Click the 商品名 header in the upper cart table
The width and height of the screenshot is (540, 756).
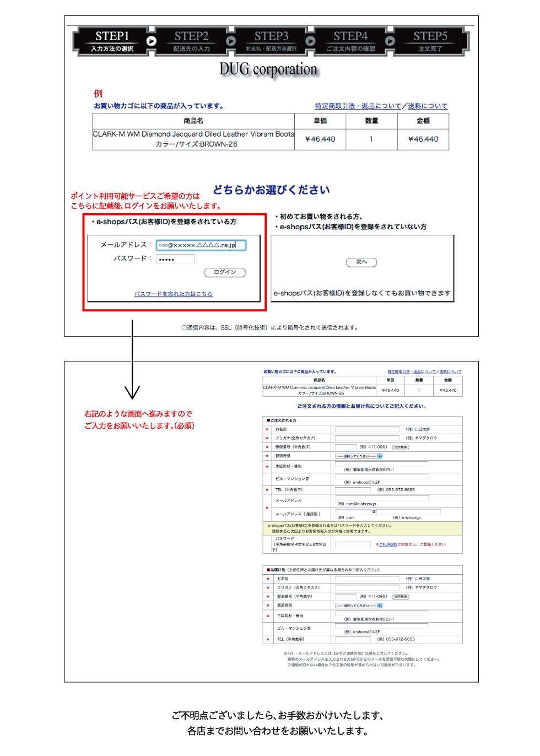point(193,121)
